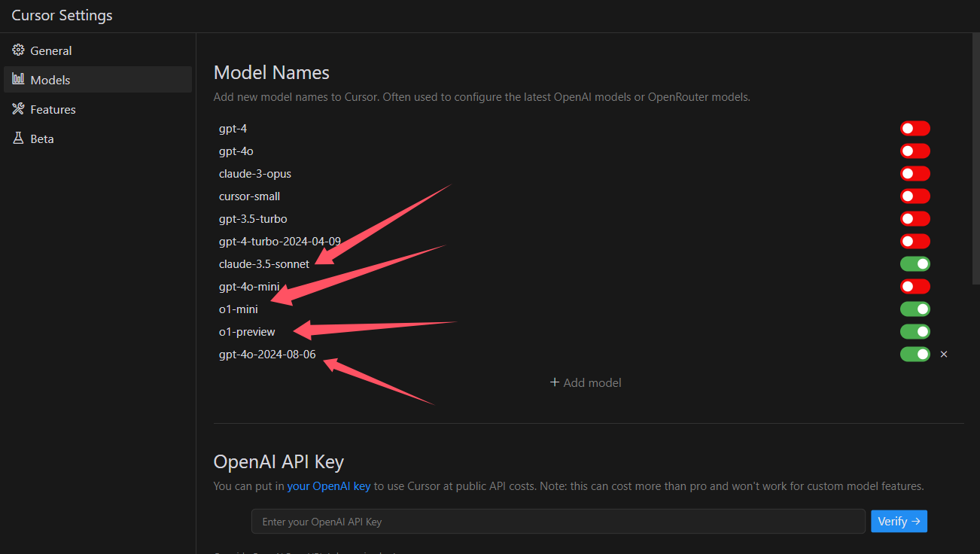980x554 pixels.
Task: Turn on the claude-3-opus toggle
Action: [915, 174]
